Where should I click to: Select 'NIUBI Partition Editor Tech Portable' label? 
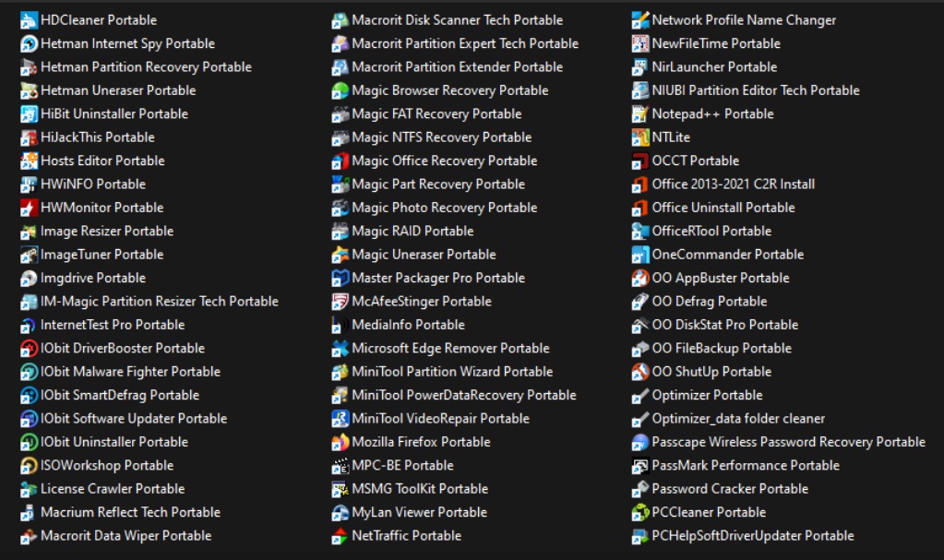tap(756, 90)
